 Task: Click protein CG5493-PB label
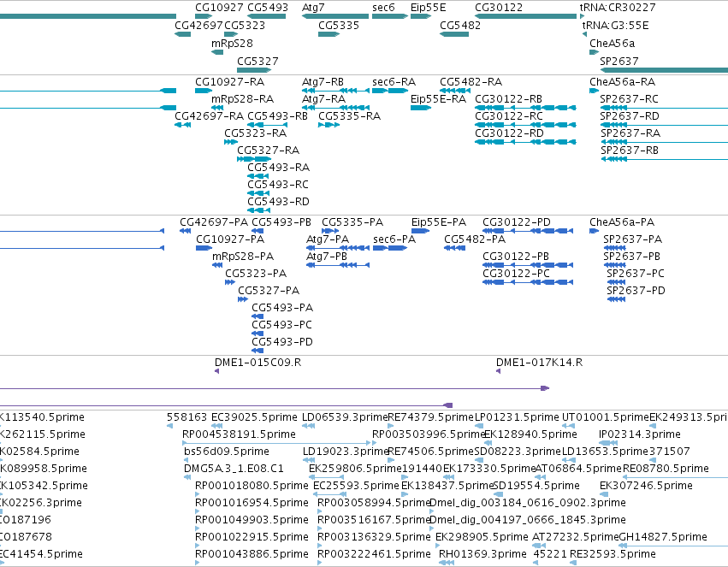point(281,222)
